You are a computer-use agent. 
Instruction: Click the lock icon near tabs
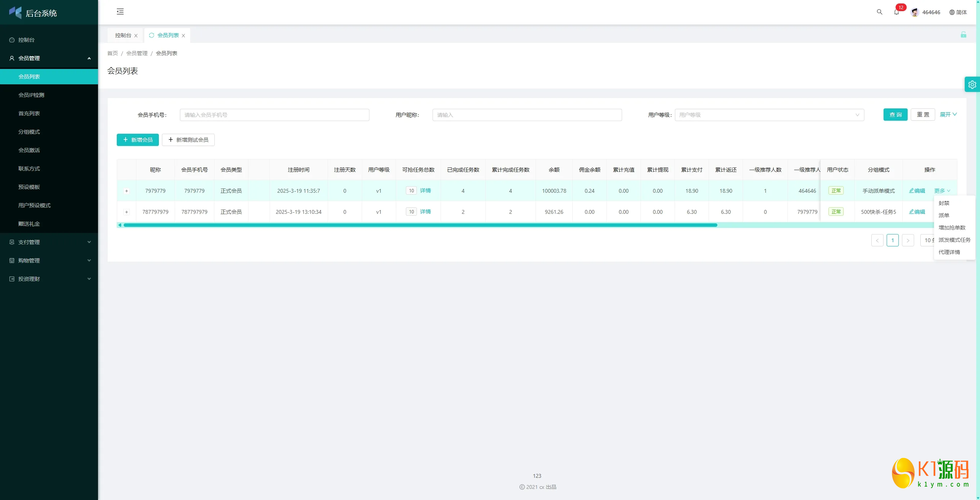tap(963, 35)
